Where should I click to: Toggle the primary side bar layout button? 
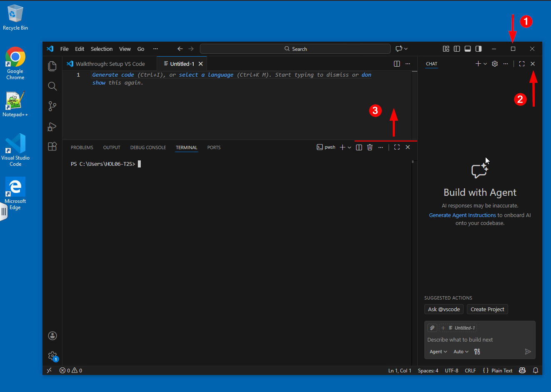pyautogui.click(x=457, y=49)
